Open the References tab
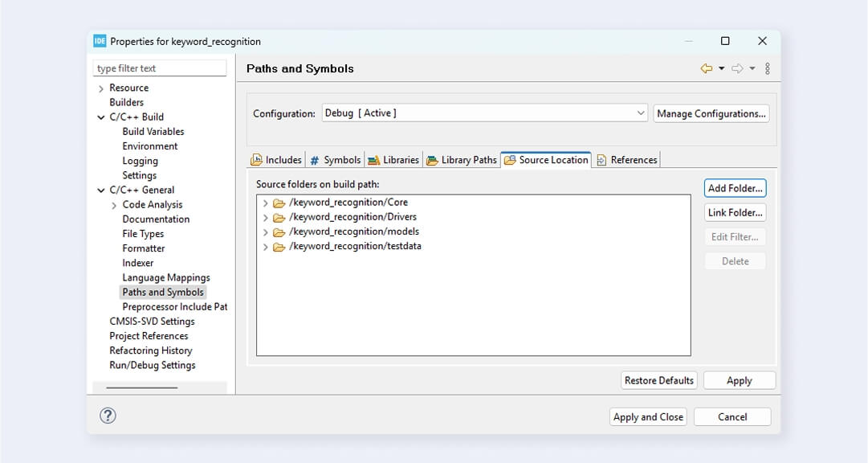868x463 pixels. pyautogui.click(x=626, y=160)
